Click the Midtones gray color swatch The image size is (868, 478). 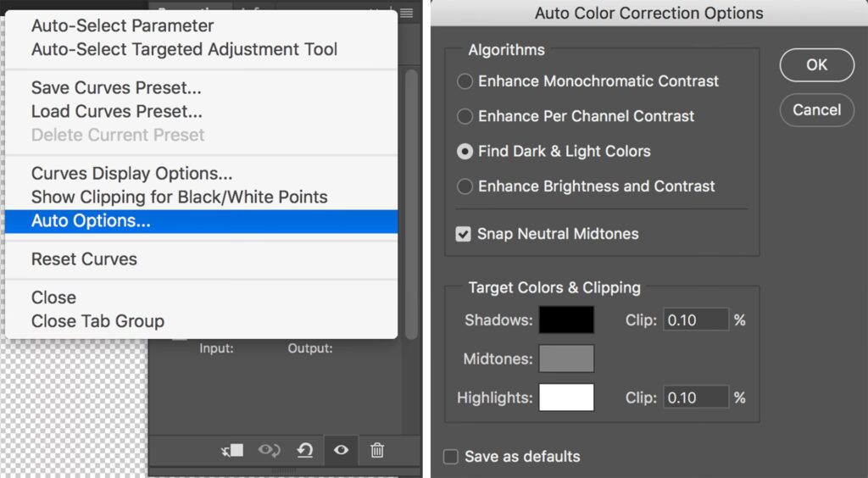click(566, 358)
